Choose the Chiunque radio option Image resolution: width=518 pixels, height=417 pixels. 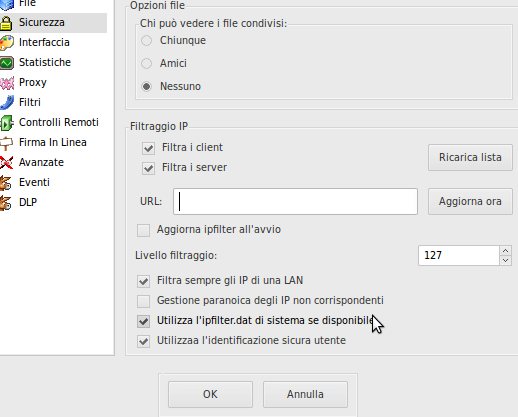click(x=146, y=41)
